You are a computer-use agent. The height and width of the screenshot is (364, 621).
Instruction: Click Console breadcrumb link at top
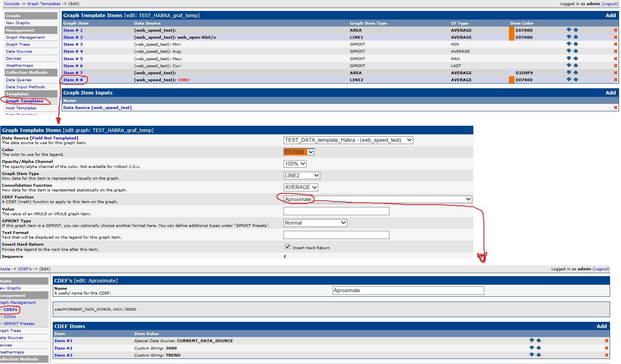pyautogui.click(x=11, y=4)
